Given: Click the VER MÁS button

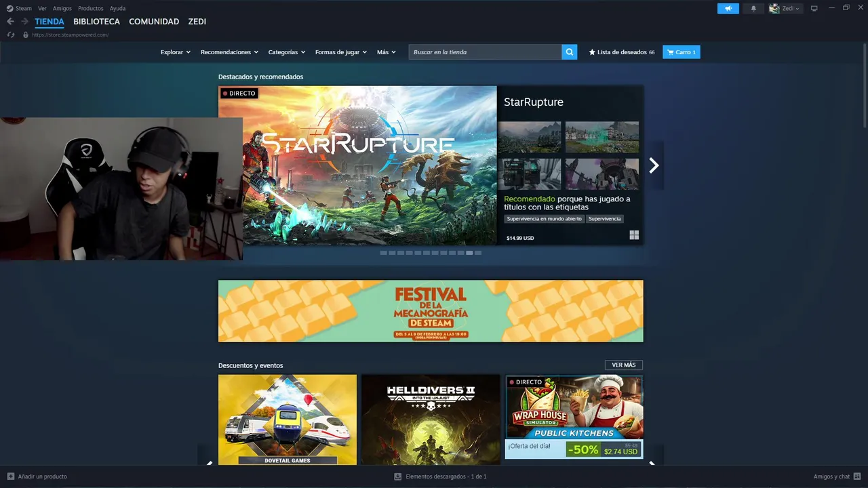Looking at the screenshot, I should pyautogui.click(x=624, y=365).
